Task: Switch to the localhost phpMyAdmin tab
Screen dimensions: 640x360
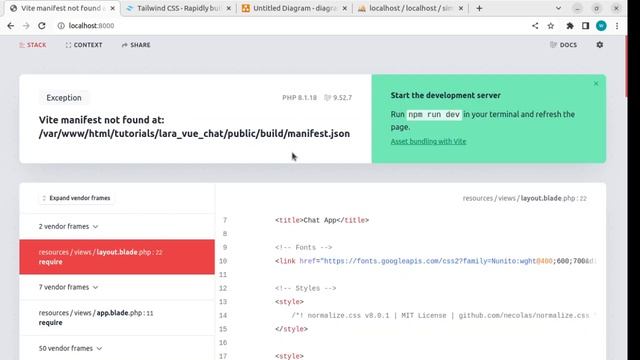Action: [410, 8]
